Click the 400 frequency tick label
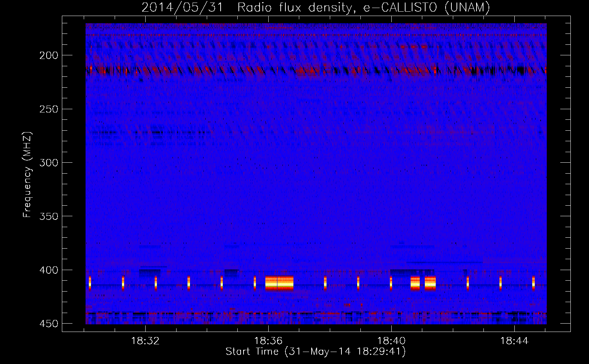The image size is (589, 364). [x=48, y=270]
